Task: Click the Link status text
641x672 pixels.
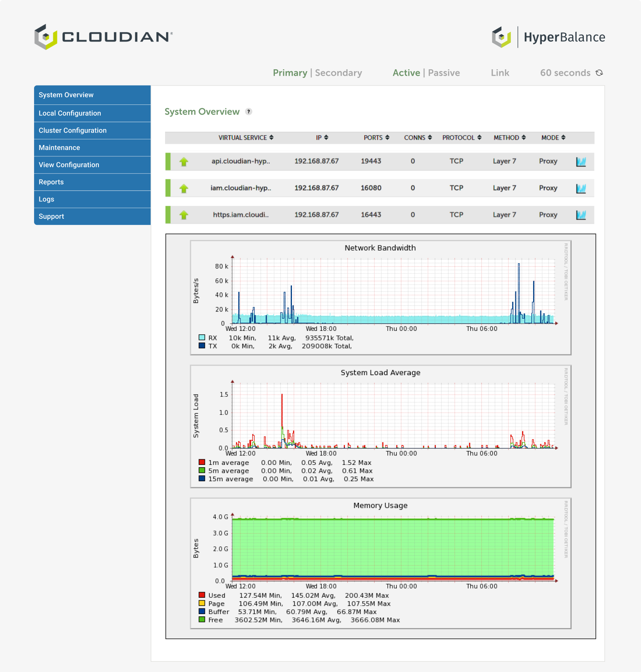Action: (x=500, y=73)
